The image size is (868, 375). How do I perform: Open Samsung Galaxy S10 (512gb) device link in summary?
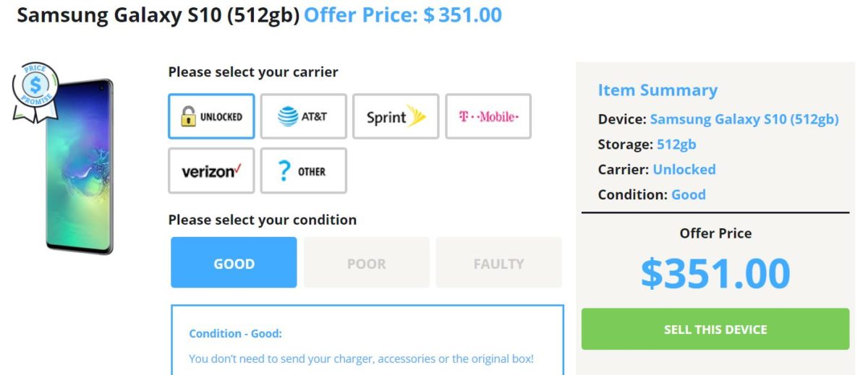pyautogui.click(x=744, y=119)
